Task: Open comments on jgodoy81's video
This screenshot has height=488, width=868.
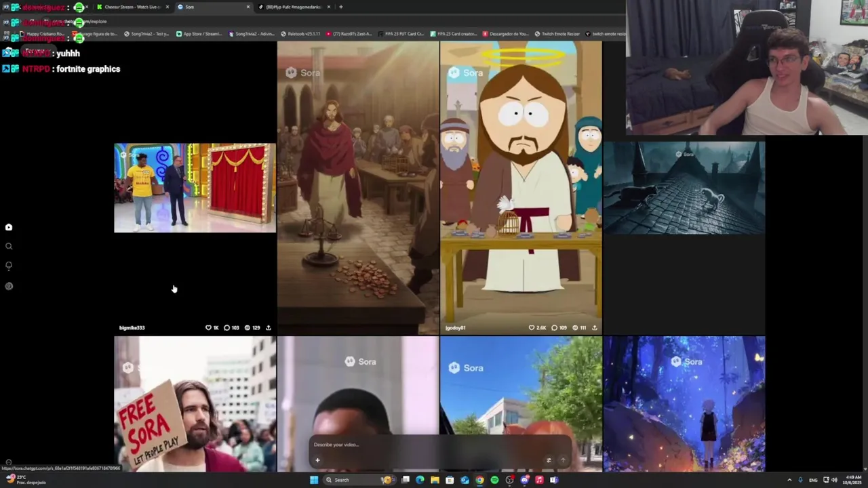Action: click(554, 327)
